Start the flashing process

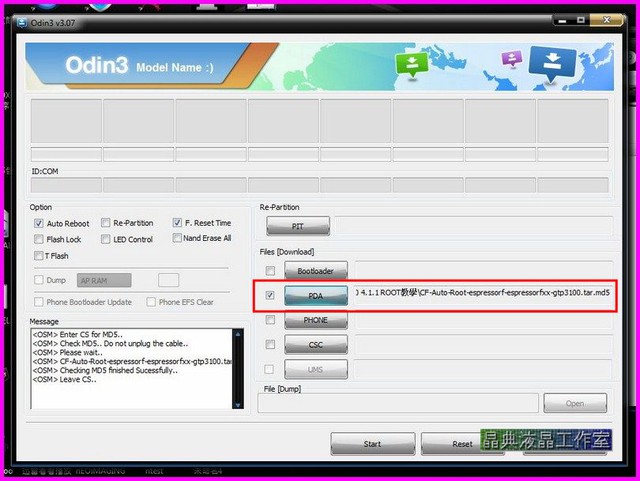(372, 443)
